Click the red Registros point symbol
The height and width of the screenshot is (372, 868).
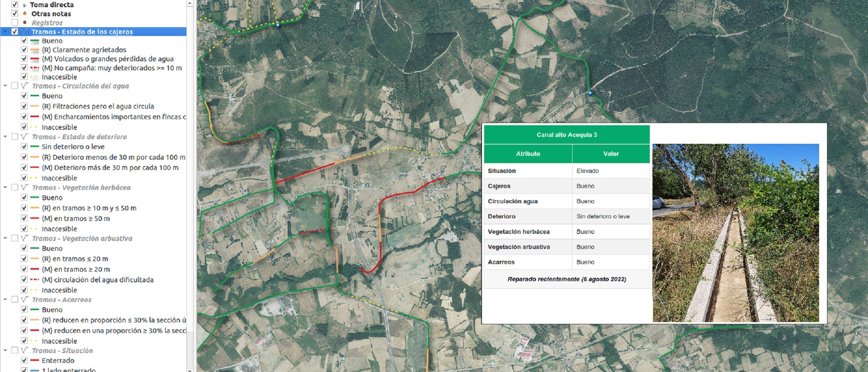pyautogui.click(x=25, y=23)
